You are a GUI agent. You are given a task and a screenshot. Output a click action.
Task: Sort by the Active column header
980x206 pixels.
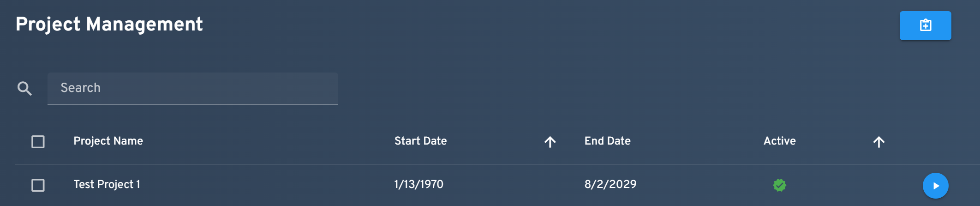coord(779,141)
